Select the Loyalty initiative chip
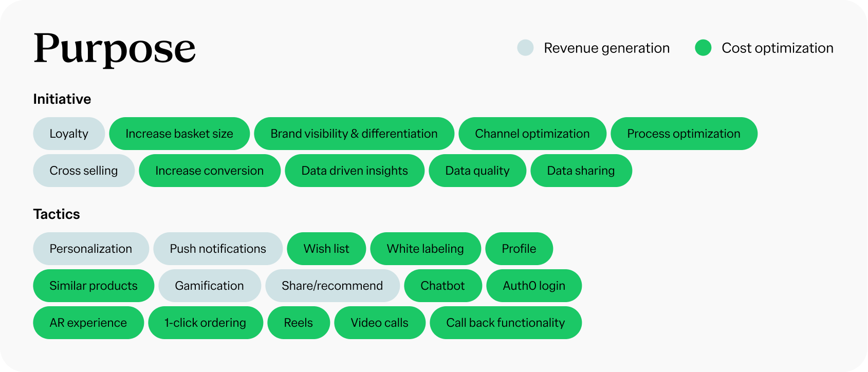 point(69,134)
